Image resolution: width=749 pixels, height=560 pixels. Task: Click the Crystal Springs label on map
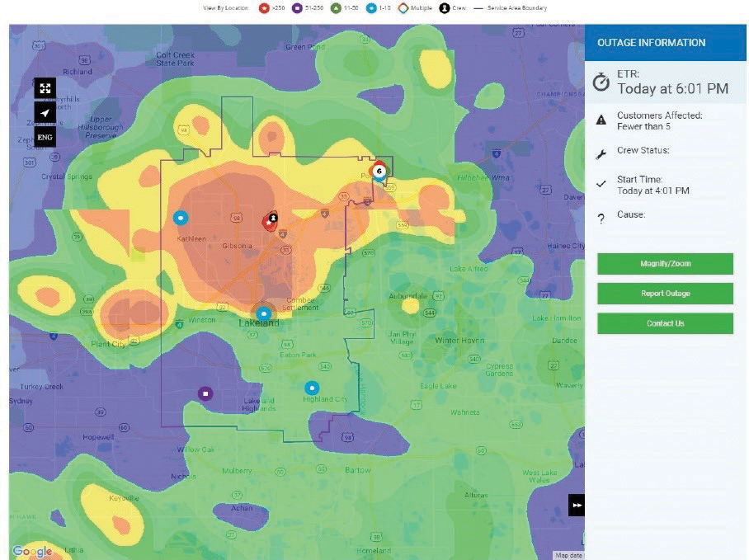pos(67,176)
